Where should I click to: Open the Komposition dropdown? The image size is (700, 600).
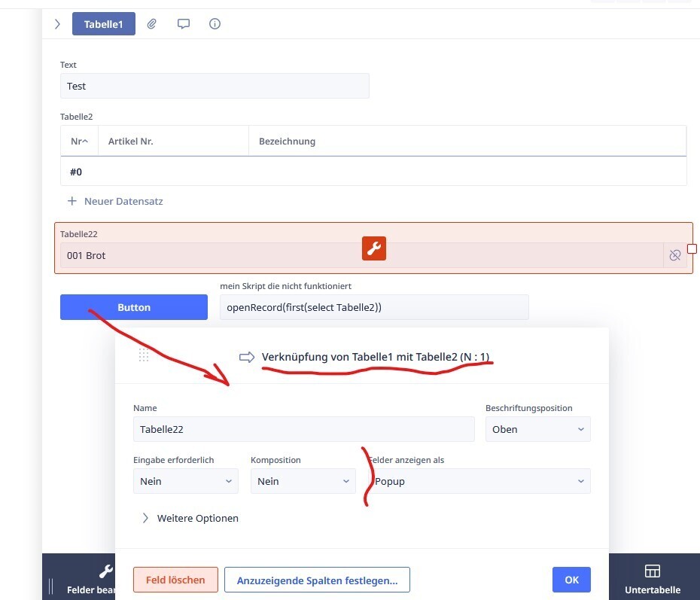303,481
